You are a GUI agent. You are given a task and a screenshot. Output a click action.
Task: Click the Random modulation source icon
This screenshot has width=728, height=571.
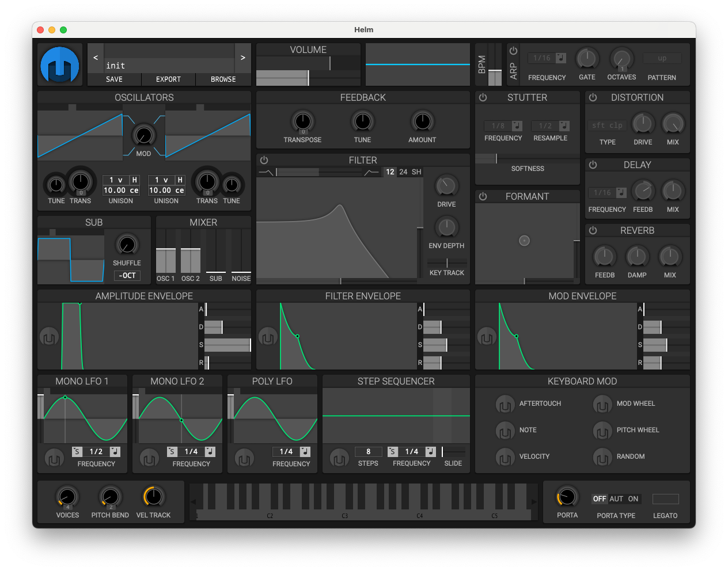(602, 457)
